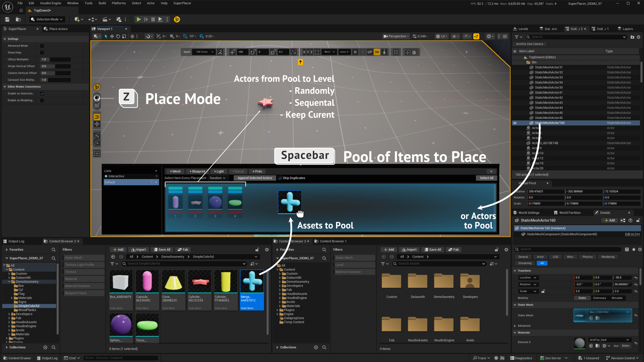Click the +Mesh button in pool panel
Viewport: 644px width, 362px height.
175,171
